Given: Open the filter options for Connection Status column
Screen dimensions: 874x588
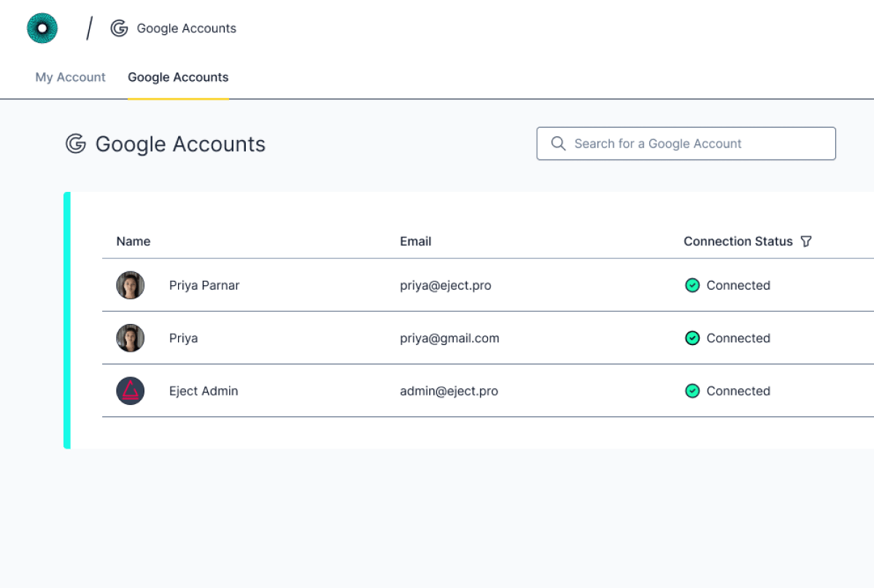Looking at the screenshot, I should point(806,241).
